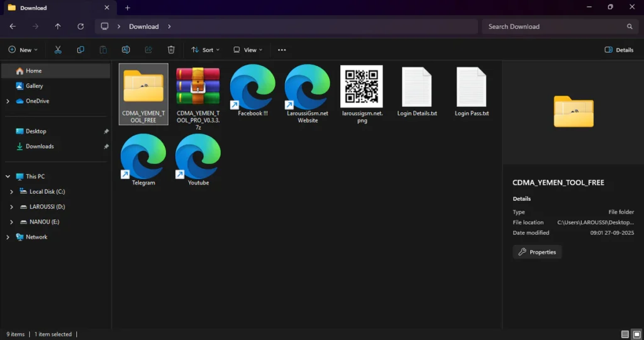644x340 pixels.
Task: Select the Telegram shortcut icon
Action: pos(143,160)
